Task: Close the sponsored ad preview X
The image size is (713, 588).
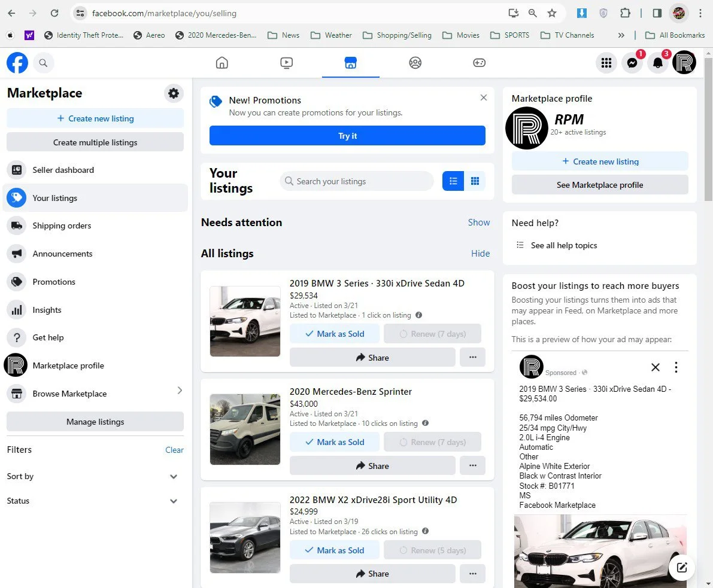Action: click(656, 367)
